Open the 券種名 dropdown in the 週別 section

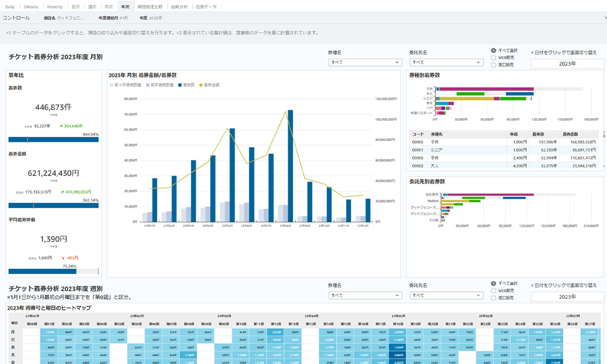[365, 295]
